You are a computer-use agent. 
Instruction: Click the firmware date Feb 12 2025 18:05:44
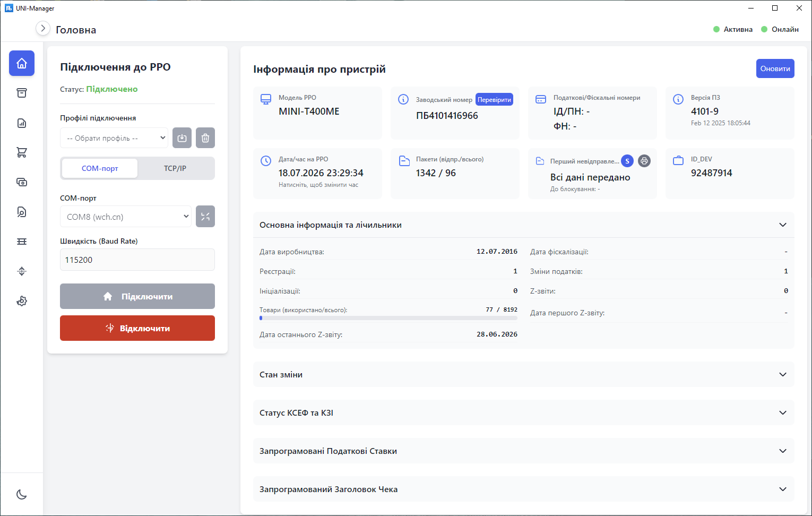pyautogui.click(x=721, y=123)
